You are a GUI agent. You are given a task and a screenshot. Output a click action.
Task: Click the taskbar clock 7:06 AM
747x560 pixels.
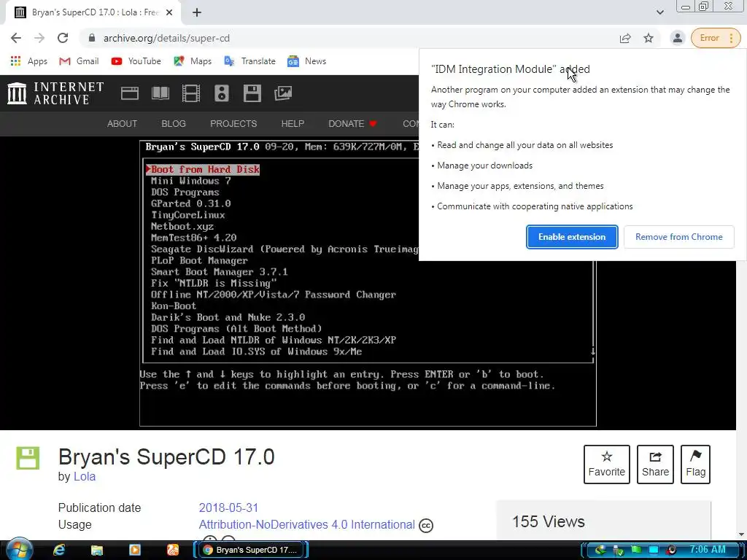click(708, 550)
